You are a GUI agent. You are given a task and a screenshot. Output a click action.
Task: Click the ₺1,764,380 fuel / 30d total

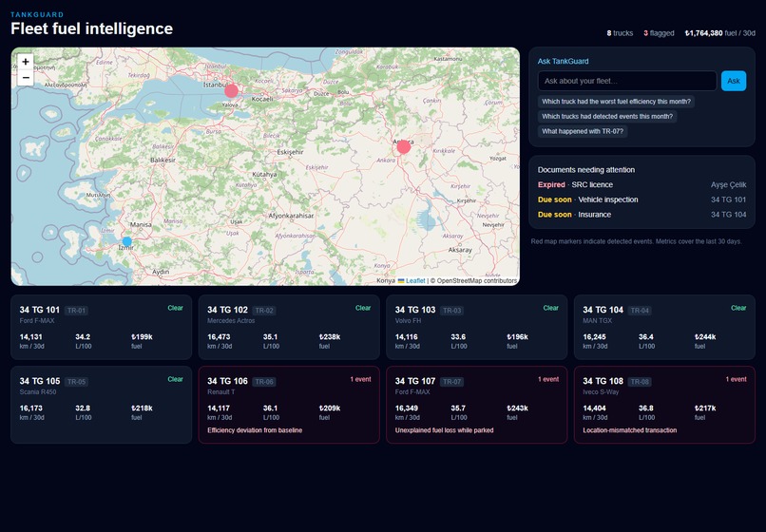(x=720, y=33)
